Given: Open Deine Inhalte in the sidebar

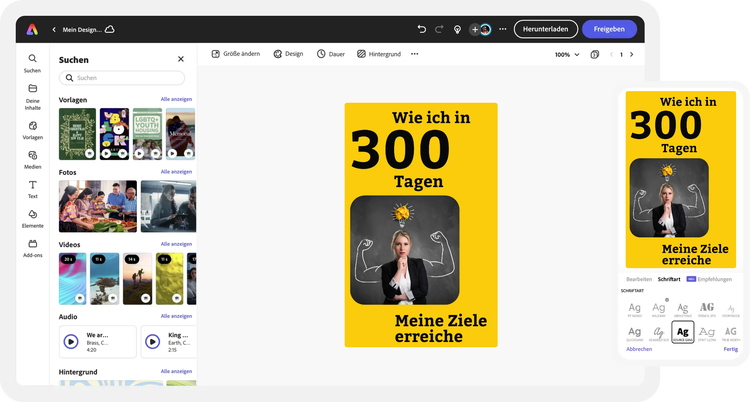Looking at the screenshot, I should point(33,97).
